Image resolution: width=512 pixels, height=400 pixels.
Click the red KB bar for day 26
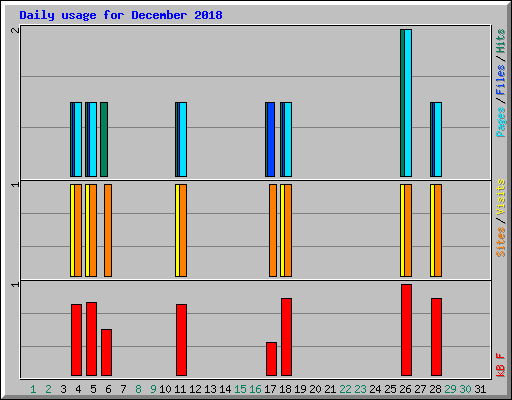point(406,330)
